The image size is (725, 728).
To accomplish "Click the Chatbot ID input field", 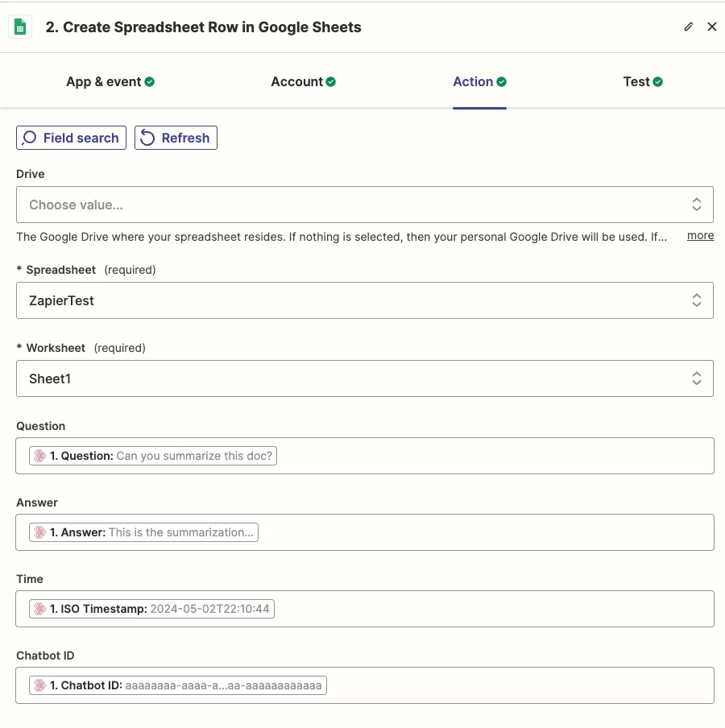I will pyautogui.click(x=516, y=685).
